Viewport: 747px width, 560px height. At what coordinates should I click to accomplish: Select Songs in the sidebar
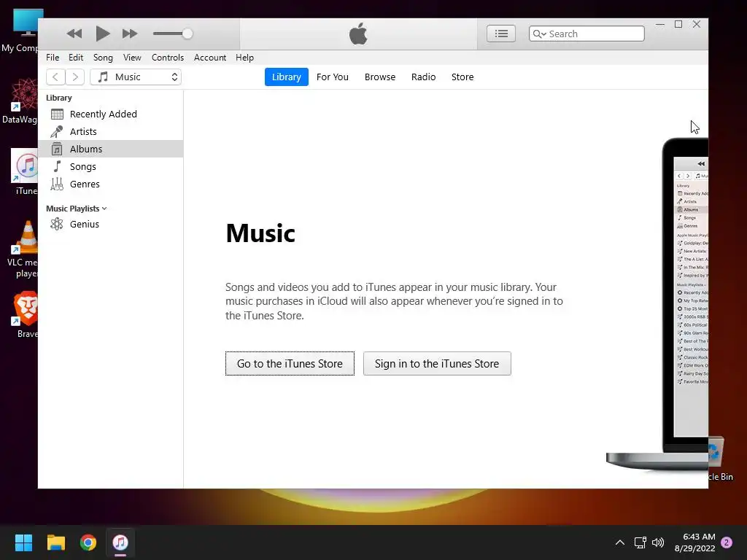[x=111, y=167]
